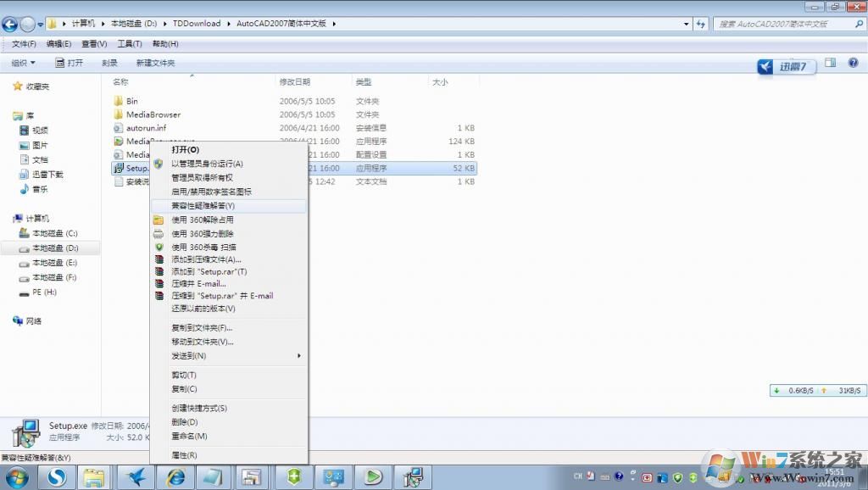
Task: Toggle the preview pane icon
Action: click(831, 63)
